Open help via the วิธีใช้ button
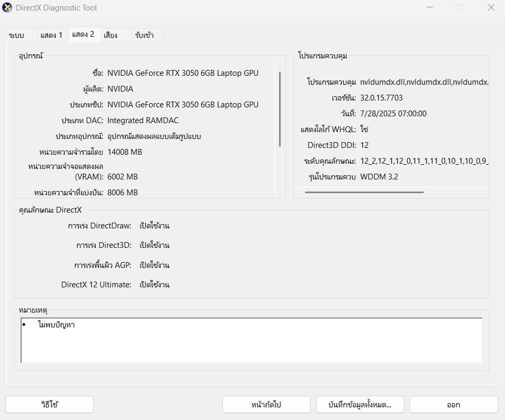This screenshot has width=505, height=420. (49, 404)
